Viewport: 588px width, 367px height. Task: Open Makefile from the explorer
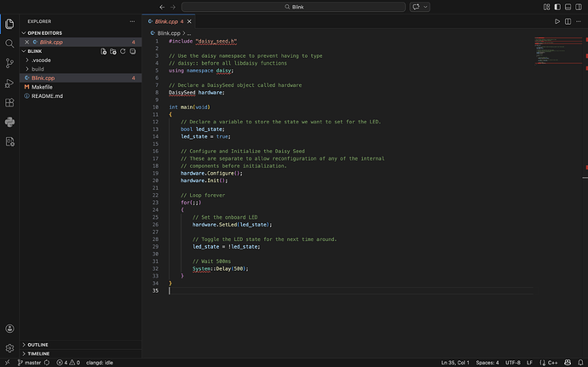(43, 87)
